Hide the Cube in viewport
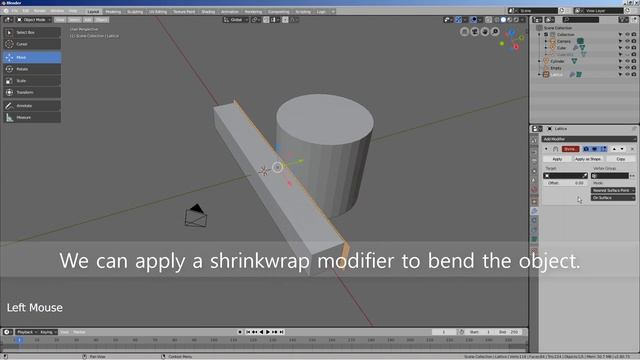This screenshot has height=360, width=640. (x=627, y=48)
